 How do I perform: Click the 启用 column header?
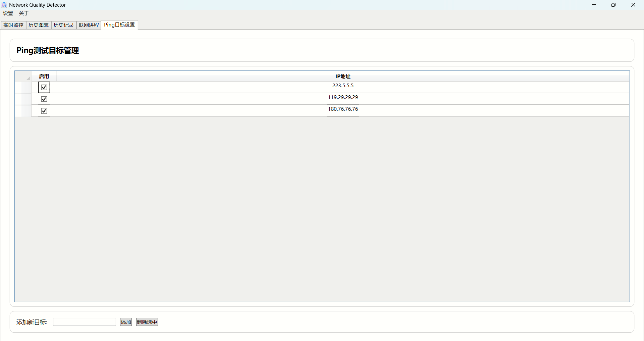(44, 77)
